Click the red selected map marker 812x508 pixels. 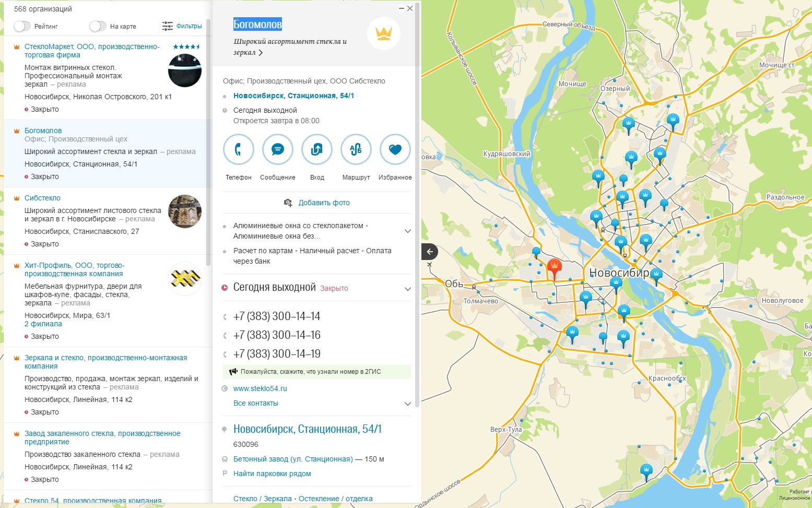554,268
